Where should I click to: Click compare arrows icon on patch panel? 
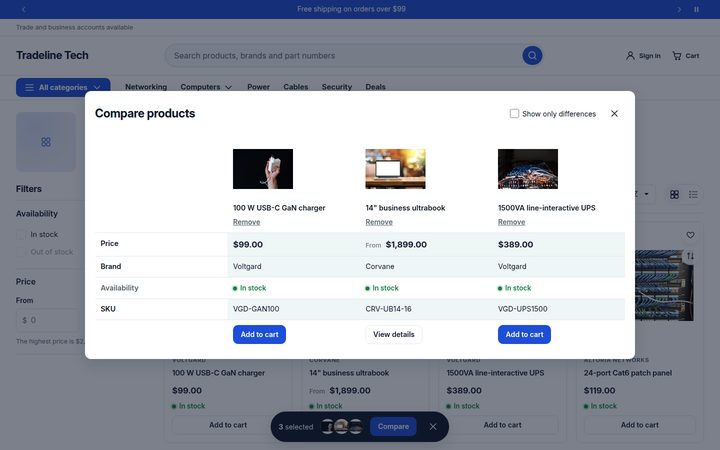click(690, 256)
